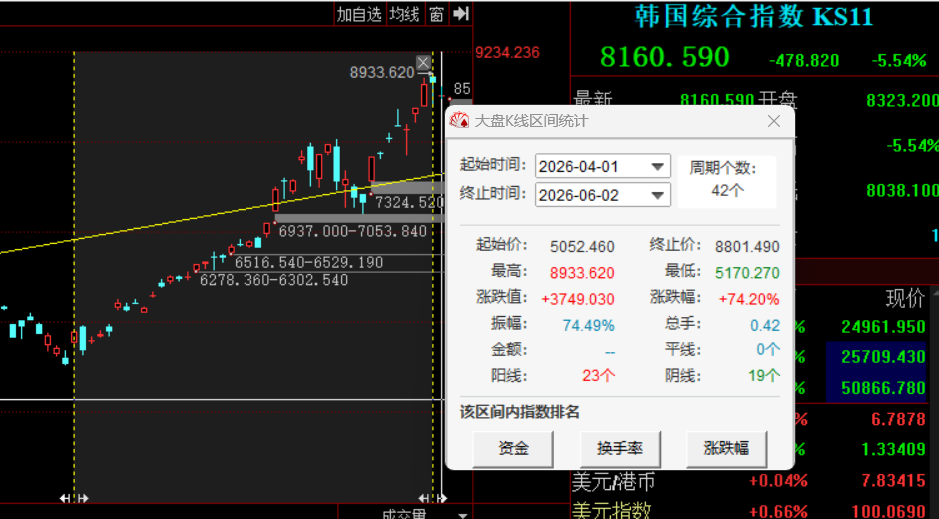939x519 pixels.
Task: Click the 7324.520 price label
Action: (x=409, y=203)
